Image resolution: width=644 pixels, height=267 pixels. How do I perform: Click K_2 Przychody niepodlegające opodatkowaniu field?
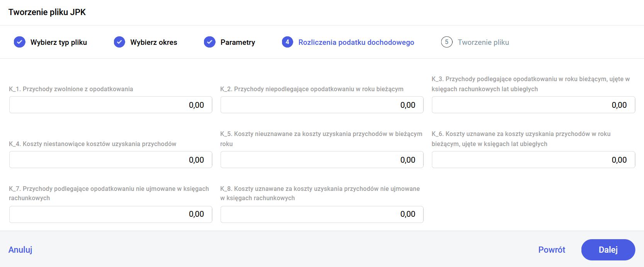tap(322, 105)
